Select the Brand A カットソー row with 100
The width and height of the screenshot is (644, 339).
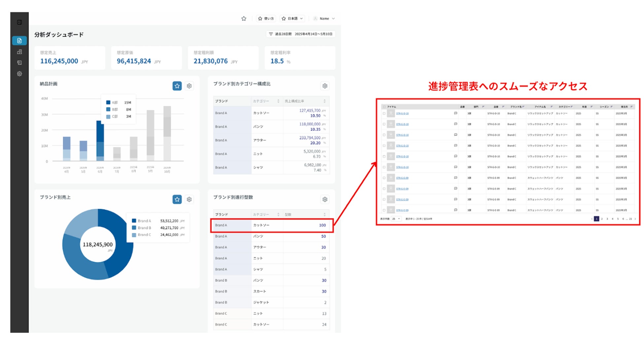tap(272, 225)
